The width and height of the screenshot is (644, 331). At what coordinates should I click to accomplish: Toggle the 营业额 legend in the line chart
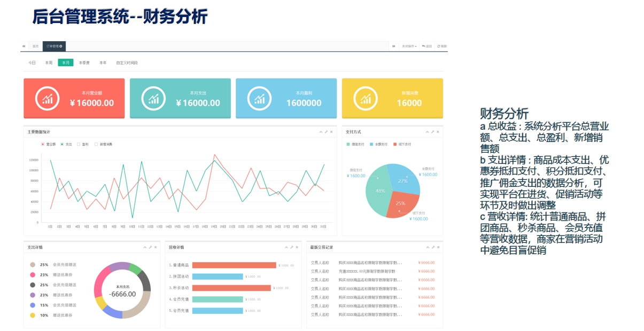[47, 144]
